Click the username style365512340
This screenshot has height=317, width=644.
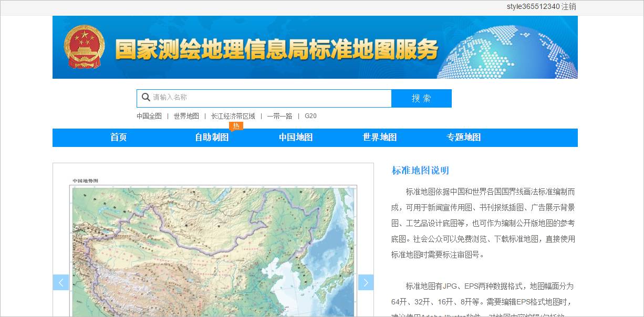pos(533,7)
